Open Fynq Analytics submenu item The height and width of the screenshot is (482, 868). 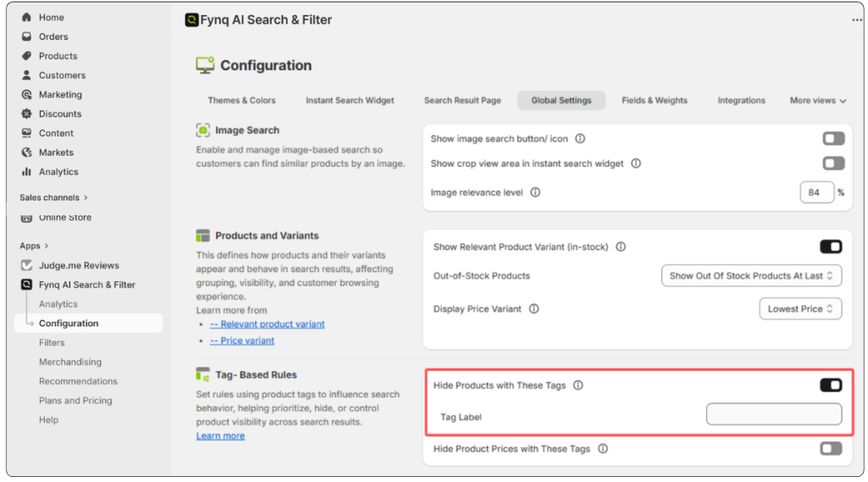[58, 304]
